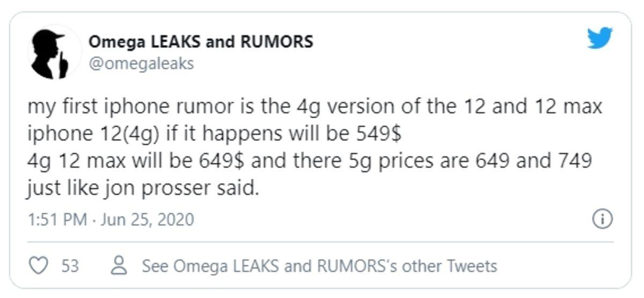The width and height of the screenshot is (644, 298).
Task: Open the Omega LEAKS profile avatar
Action: tap(54, 53)
